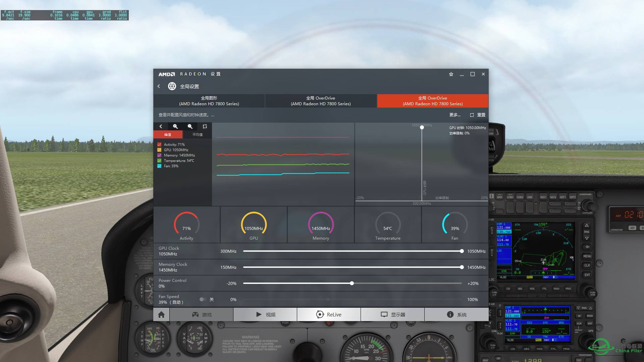Zoom out on the performance graph

tap(190, 126)
